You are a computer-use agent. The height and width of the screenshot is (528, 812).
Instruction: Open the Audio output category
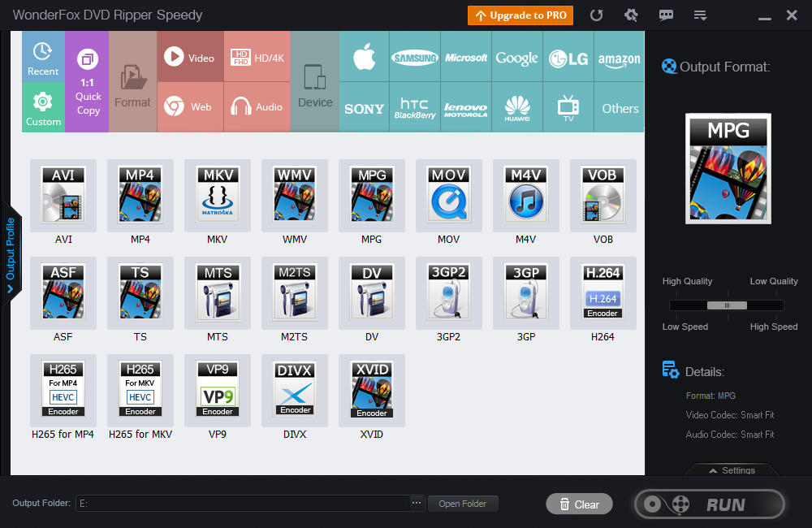(x=257, y=106)
